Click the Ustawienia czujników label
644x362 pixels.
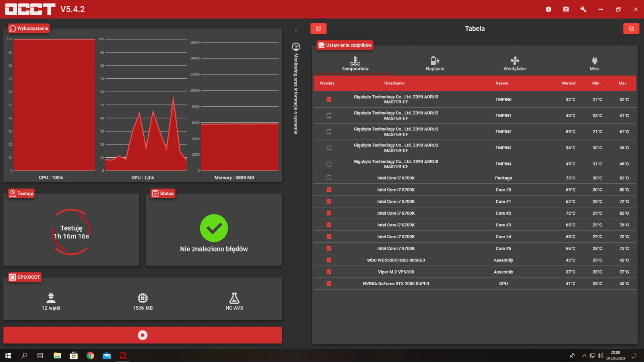[345, 45]
